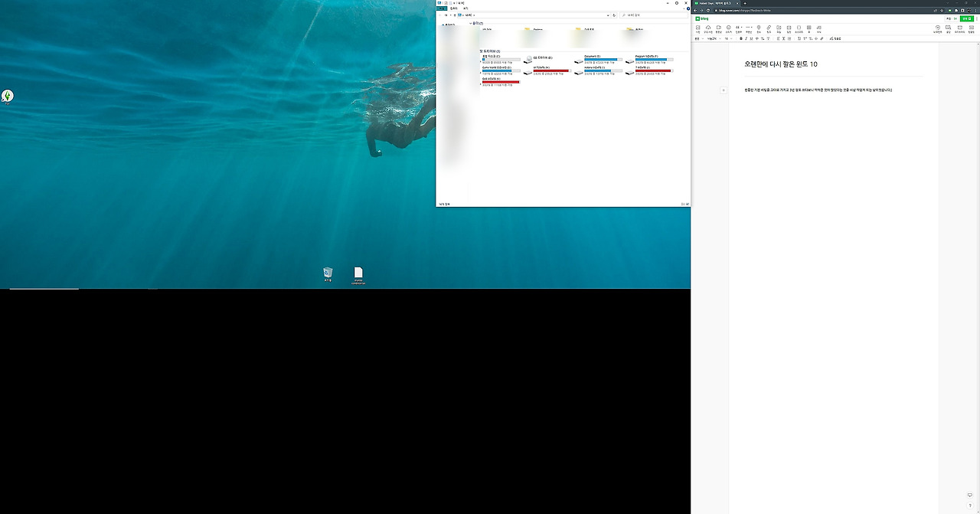980x514 pixels.
Task: Click the Naver blog logo
Action: coord(702,18)
